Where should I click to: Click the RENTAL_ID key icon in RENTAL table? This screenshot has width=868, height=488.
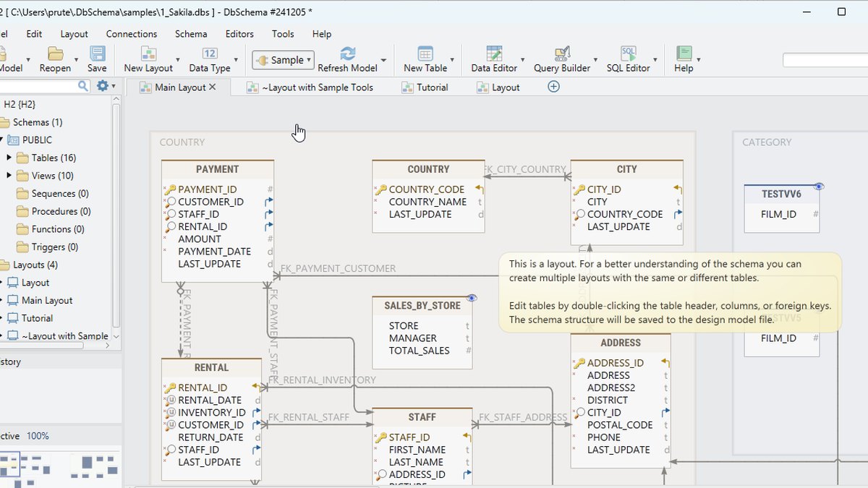click(170, 388)
